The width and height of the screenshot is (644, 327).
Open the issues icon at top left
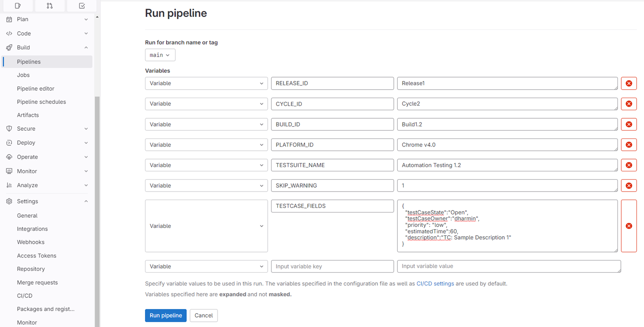tap(17, 6)
